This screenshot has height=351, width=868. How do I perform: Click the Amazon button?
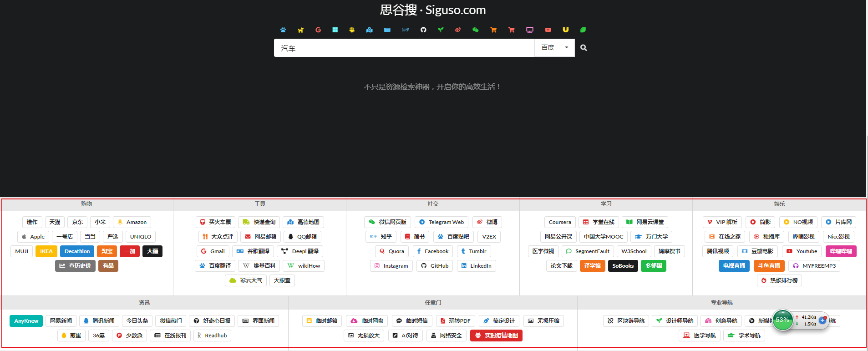coord(132,222)
